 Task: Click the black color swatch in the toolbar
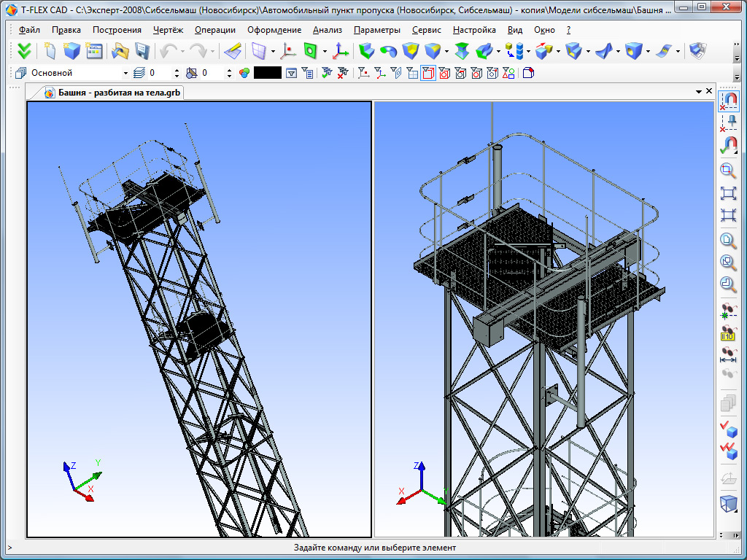click(x=267, y=73)
